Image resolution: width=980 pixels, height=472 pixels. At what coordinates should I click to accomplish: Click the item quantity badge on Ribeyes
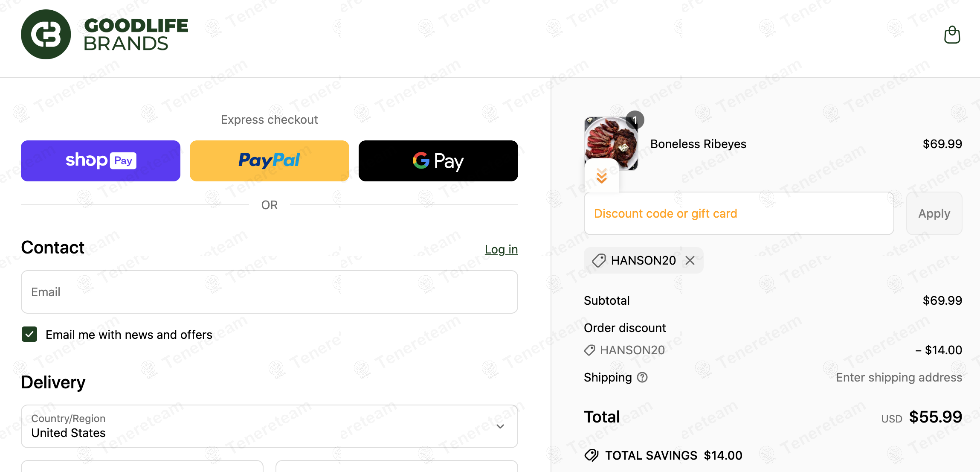[635, 120]
